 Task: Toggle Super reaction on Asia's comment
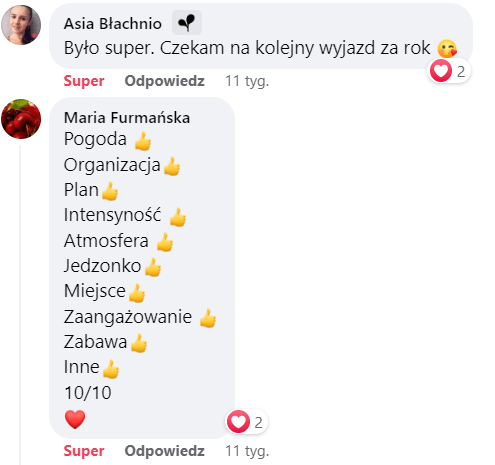coord(84,81)
